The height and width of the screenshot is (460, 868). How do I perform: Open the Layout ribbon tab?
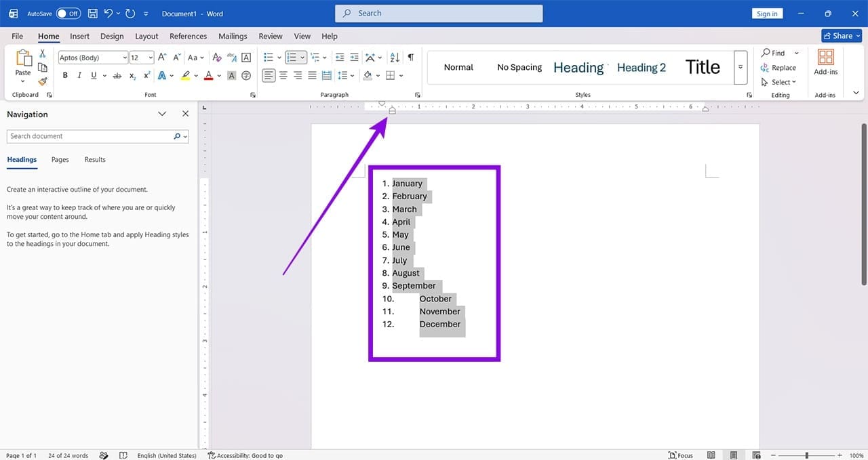click(146, 36)
